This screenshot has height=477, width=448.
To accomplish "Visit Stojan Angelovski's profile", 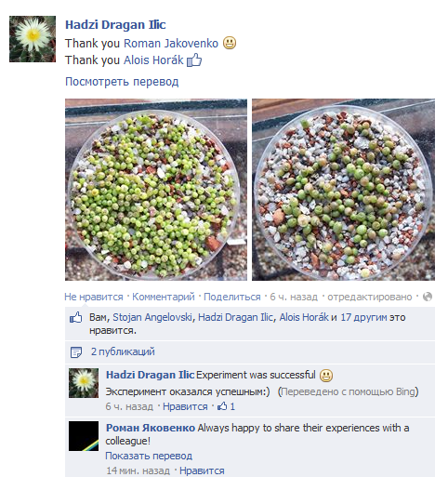I will point(152,317).
